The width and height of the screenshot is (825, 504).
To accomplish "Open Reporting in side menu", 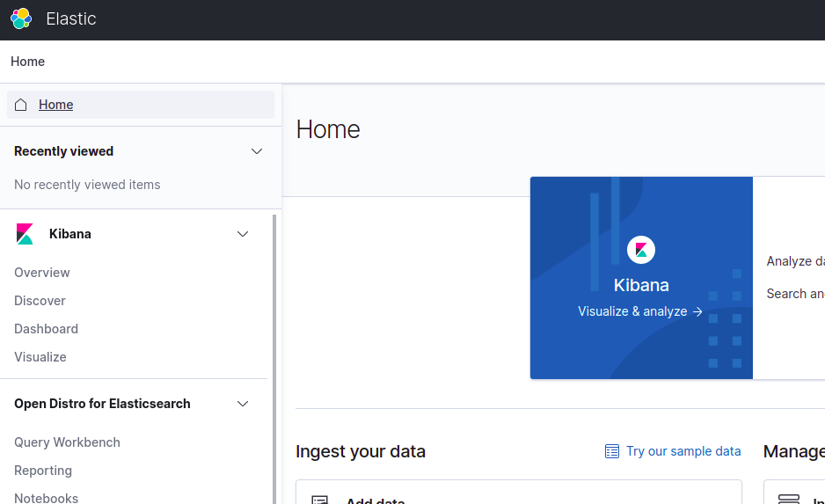I will coord(43,471).
